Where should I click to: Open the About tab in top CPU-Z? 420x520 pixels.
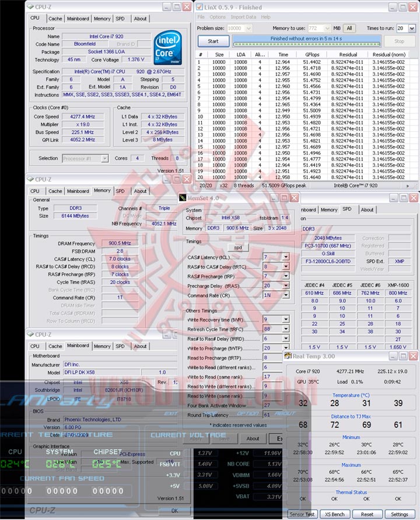coord(140,19)
